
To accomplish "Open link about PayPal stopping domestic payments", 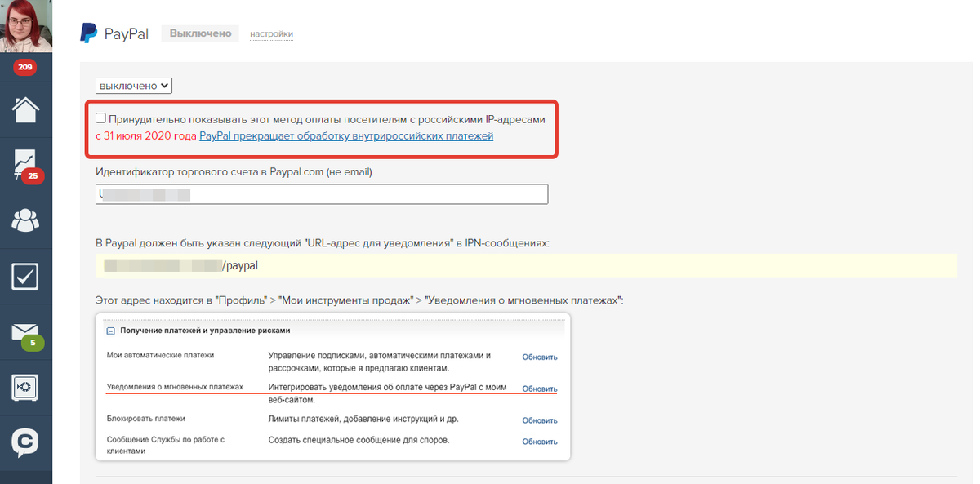I will tap(346, 135).
